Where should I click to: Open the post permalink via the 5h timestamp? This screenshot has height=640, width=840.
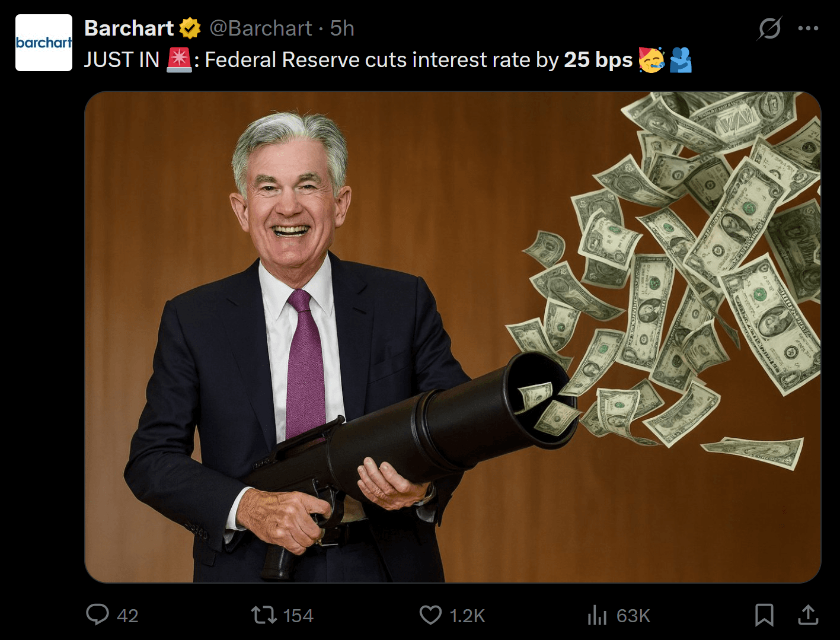point(342,28)
